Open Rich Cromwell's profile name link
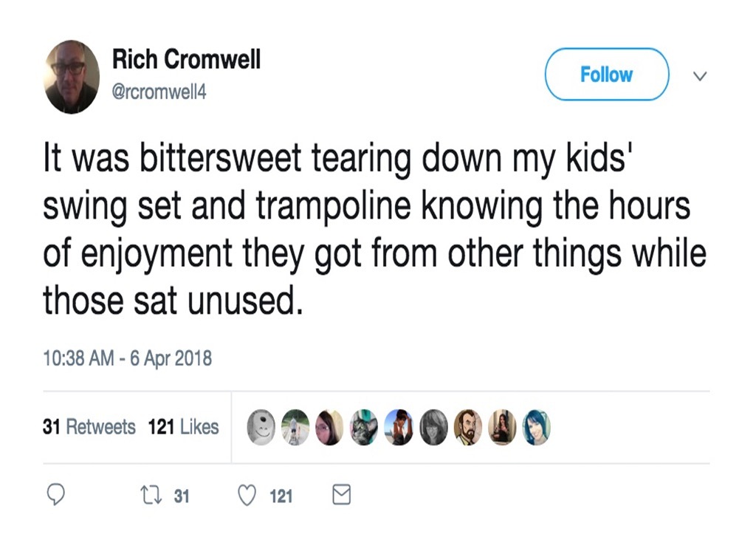Image resolution: width=756 pixels, height=554 pixels. (x=186, y=60)
